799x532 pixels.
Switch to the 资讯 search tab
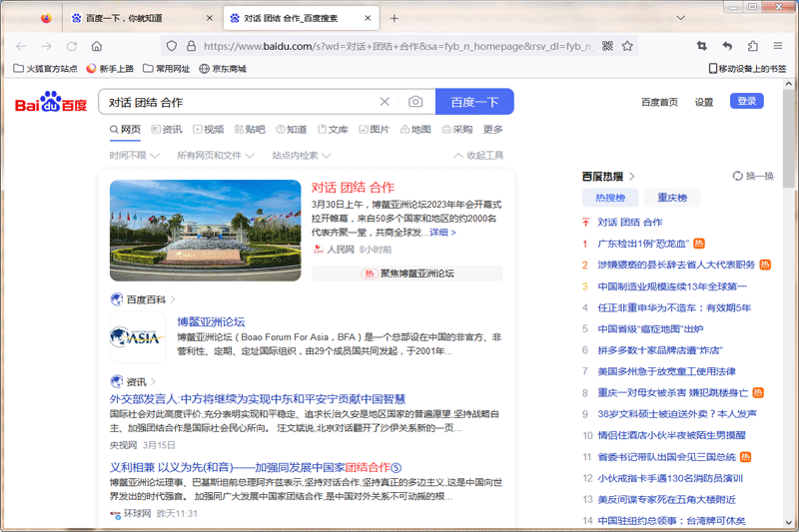tap(166, 130)
